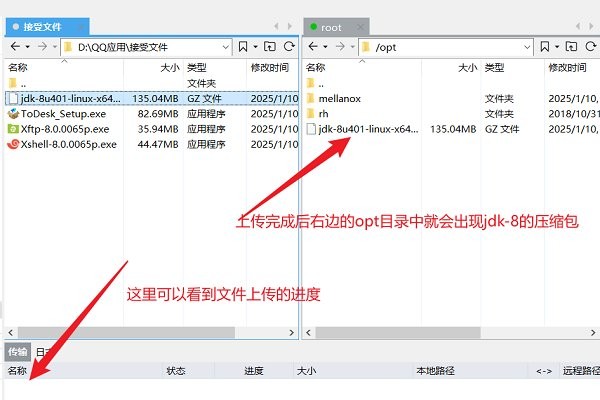Sort local files by 大小 column
The height and width of the screenshot is (400, 600).
point(153,68)
